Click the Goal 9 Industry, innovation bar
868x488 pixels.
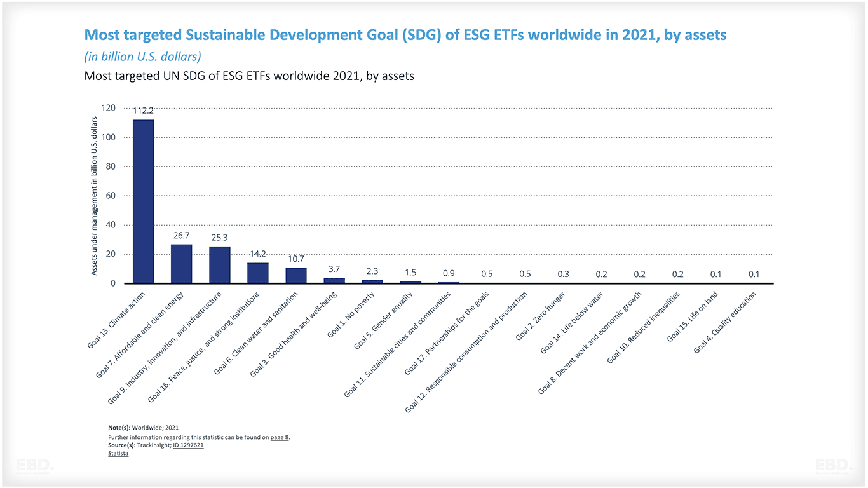point(220,266)
